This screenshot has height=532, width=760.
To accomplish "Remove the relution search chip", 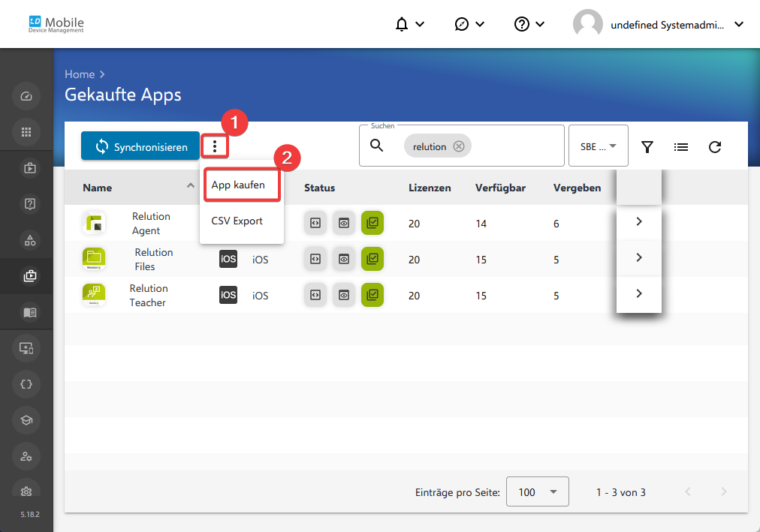I will (459, 146).
